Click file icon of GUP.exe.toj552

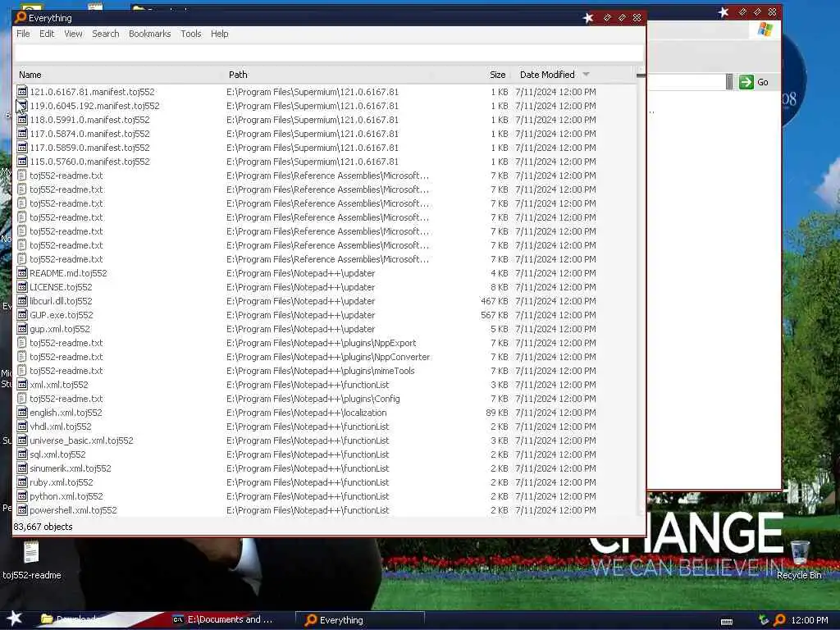(x=22, y=314)
